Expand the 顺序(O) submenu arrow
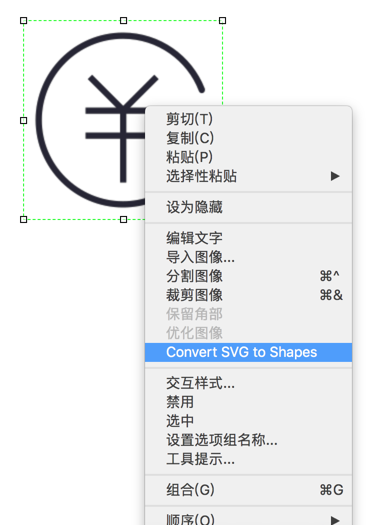The width and height of the screenshot is (368, 525). click(x=335, y=520)
